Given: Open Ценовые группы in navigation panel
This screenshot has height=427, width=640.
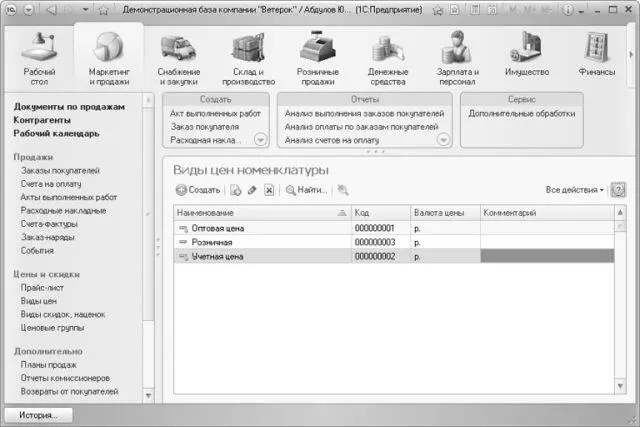Looking at the screenshot, I should [x=52, y=328].
